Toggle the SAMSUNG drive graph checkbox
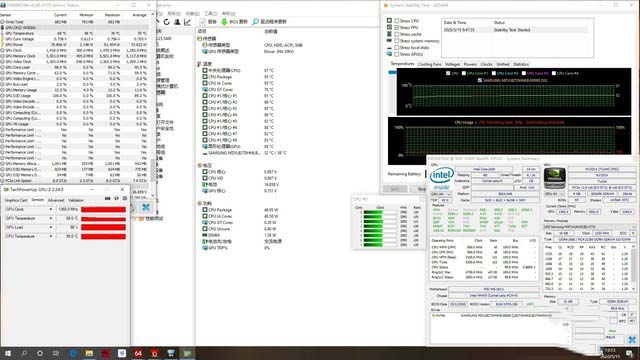 coord(480,80)
